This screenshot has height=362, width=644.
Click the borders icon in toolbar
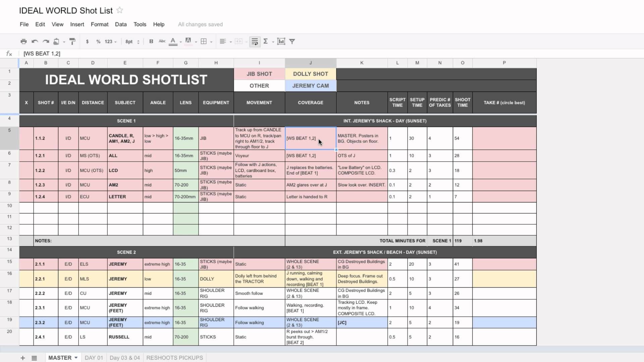tap(204, 42)
